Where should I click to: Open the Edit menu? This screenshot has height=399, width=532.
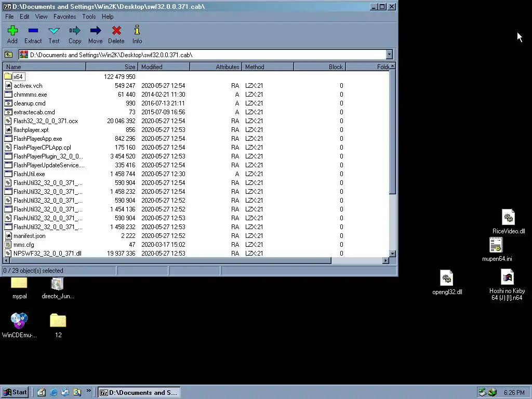[x=24, y=17]
